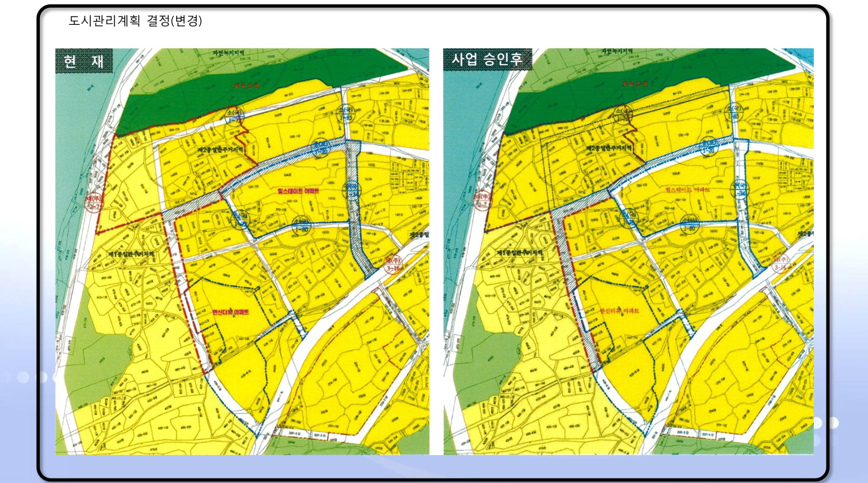Click 제1종일반주거지역 label in the 현재 map
868x483 pixels.
tap(131, 254)
